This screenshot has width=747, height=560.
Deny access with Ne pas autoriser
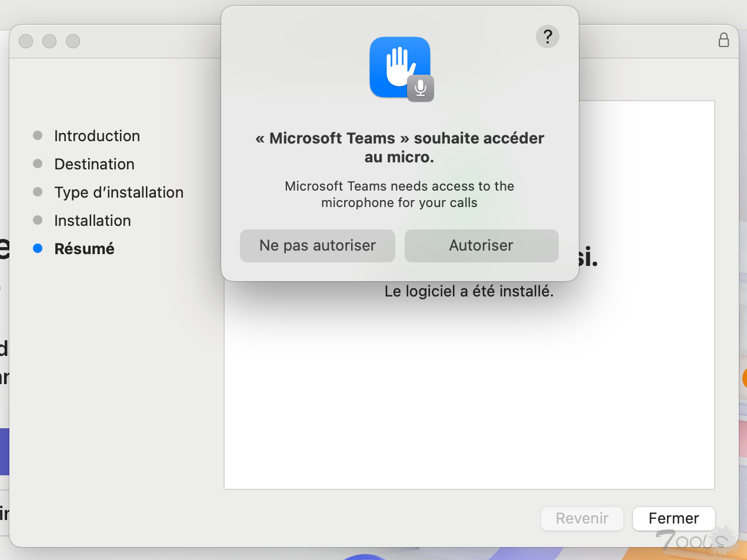(x=318, y=245)
